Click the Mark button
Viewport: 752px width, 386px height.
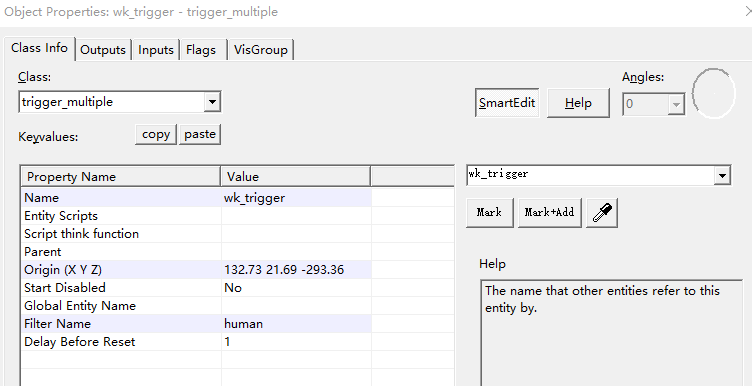pyautogui.click(x=490, y=212)
